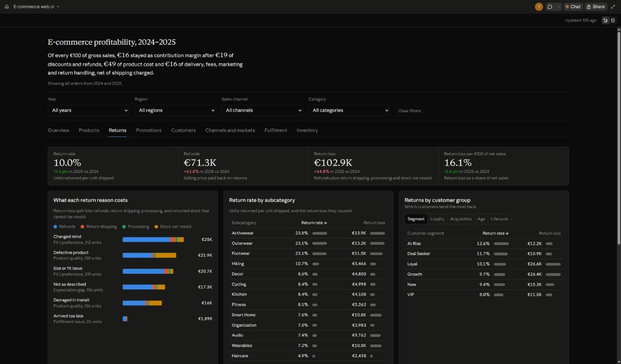The image size is (621, 364).
Task: Switch to the Overview tab
Action: 58,130
